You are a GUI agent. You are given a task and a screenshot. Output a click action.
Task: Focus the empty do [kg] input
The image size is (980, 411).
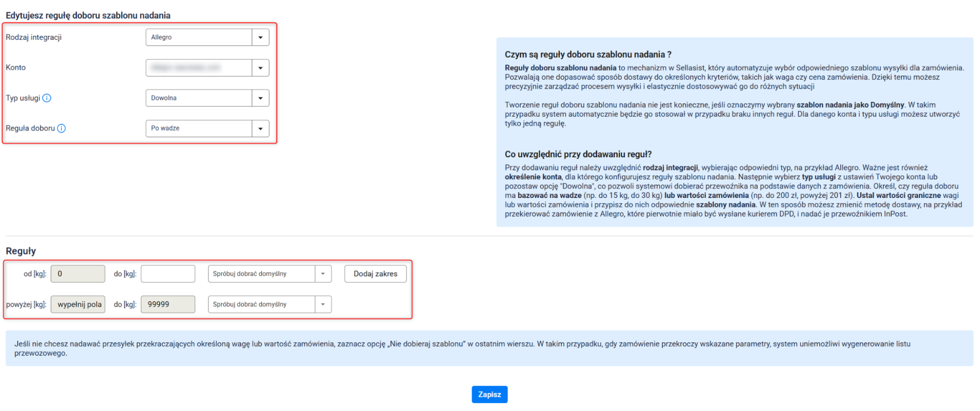[168, 274]
